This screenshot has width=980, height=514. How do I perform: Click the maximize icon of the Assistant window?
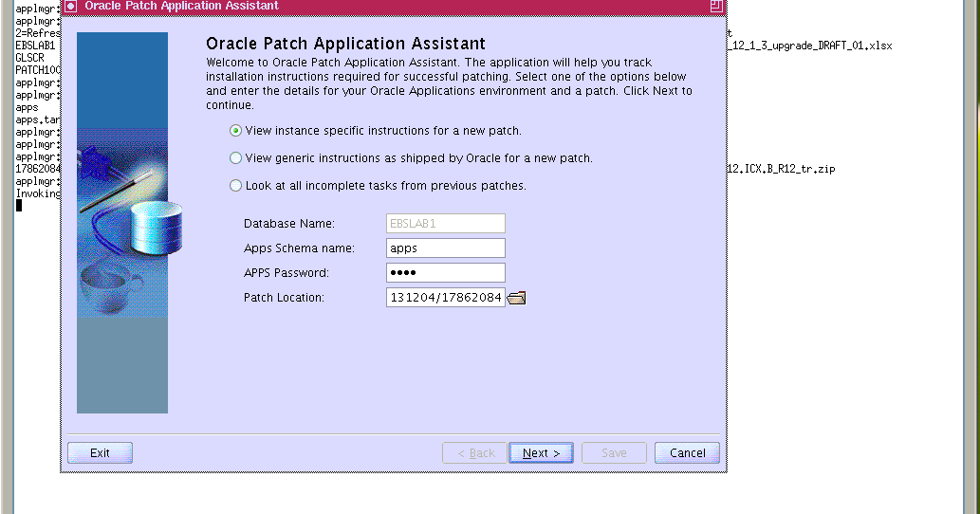716,6
